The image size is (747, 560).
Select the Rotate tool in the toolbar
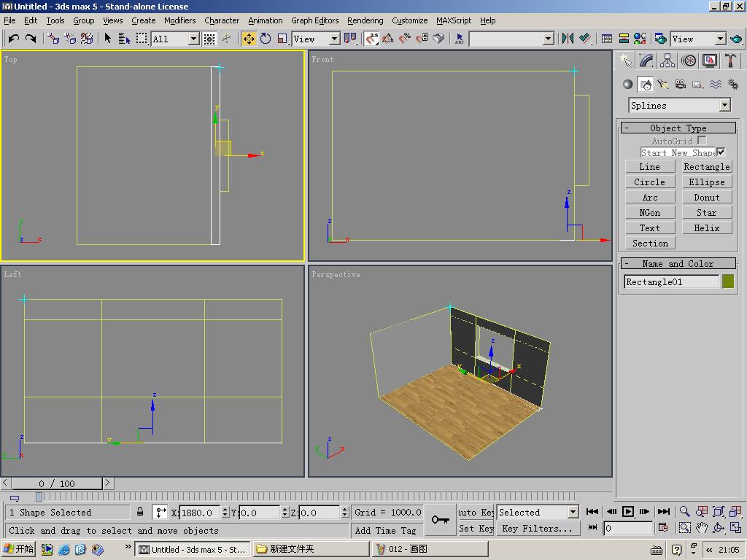266,39
